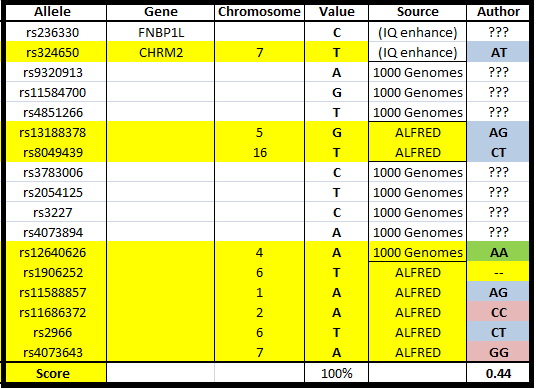
Task: Select the pink CC author cell
Action: pyautogui.click(x=498, y=312)
